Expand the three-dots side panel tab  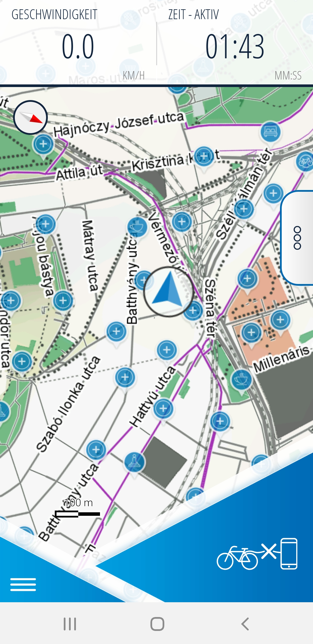coord(297,238)
